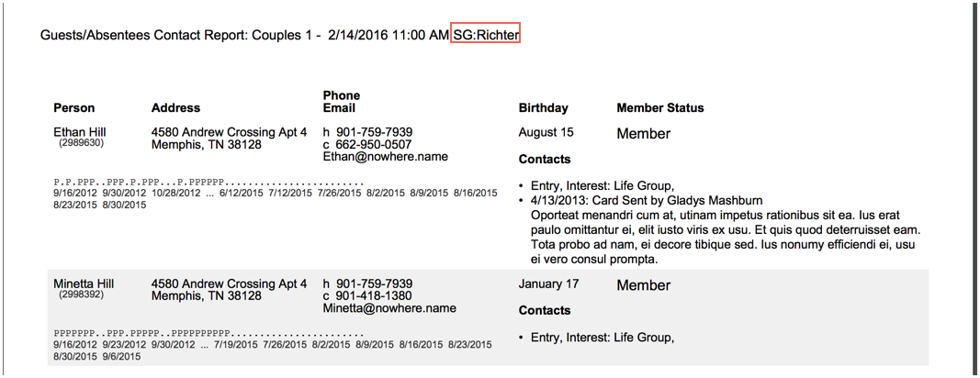Click Minetta's Entry, Interest: Life Group contact
This screenshot has height=378, width=980.
tap(602, 338)
